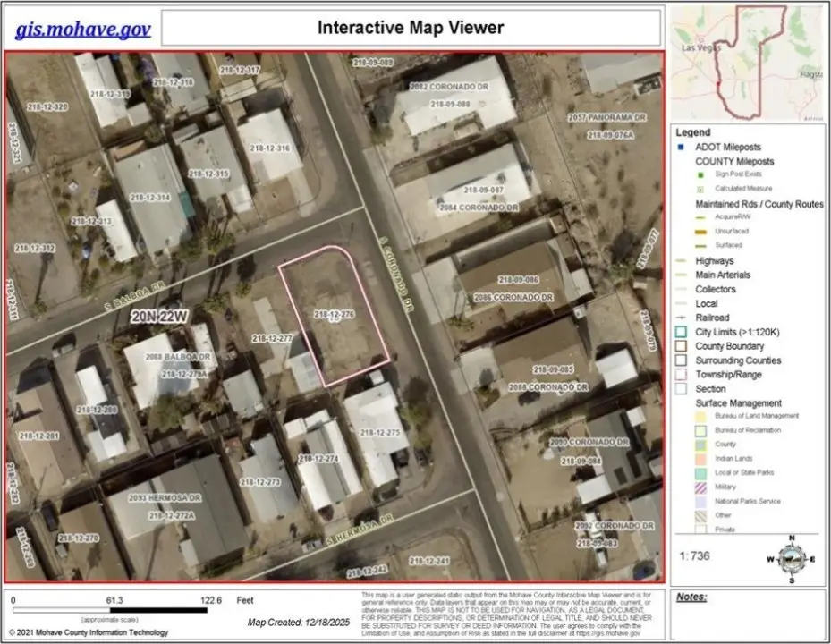Click the City Limits legend box

pos(681,332)
